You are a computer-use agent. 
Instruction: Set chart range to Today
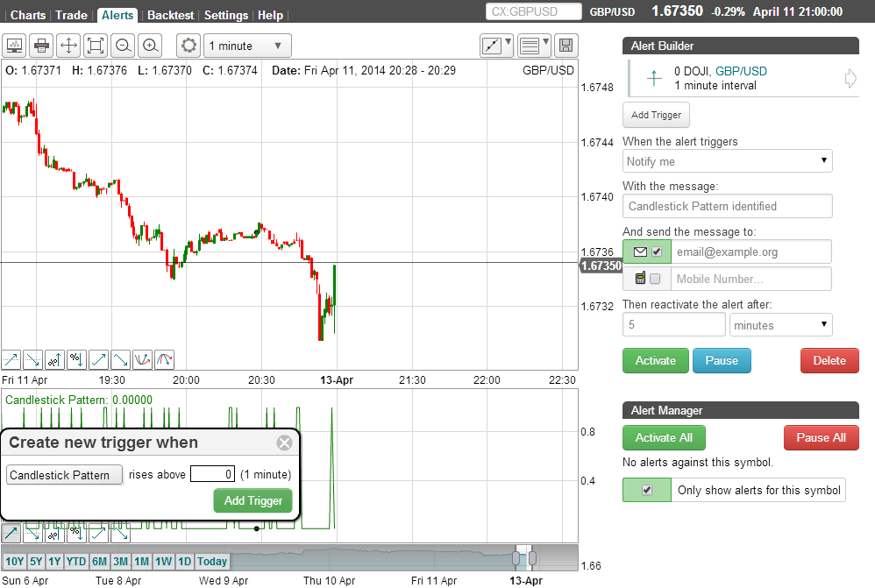point(212,561)
